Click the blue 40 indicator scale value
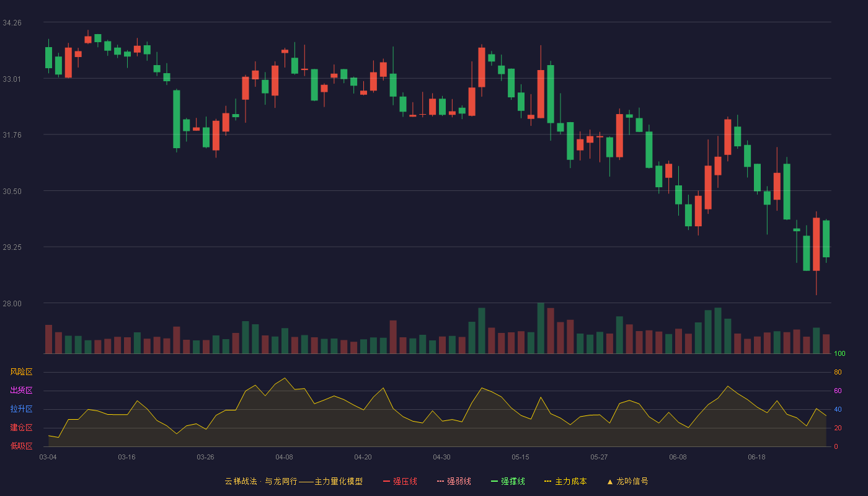 [838, 410]
